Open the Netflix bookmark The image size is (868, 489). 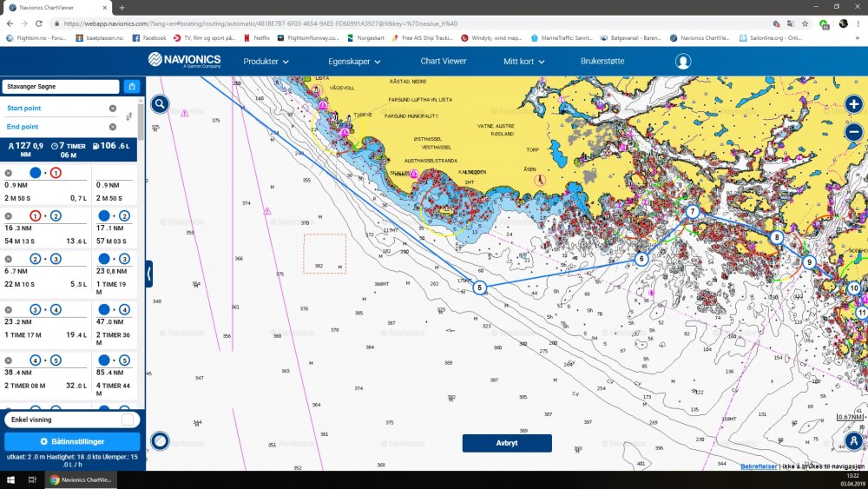257,38
